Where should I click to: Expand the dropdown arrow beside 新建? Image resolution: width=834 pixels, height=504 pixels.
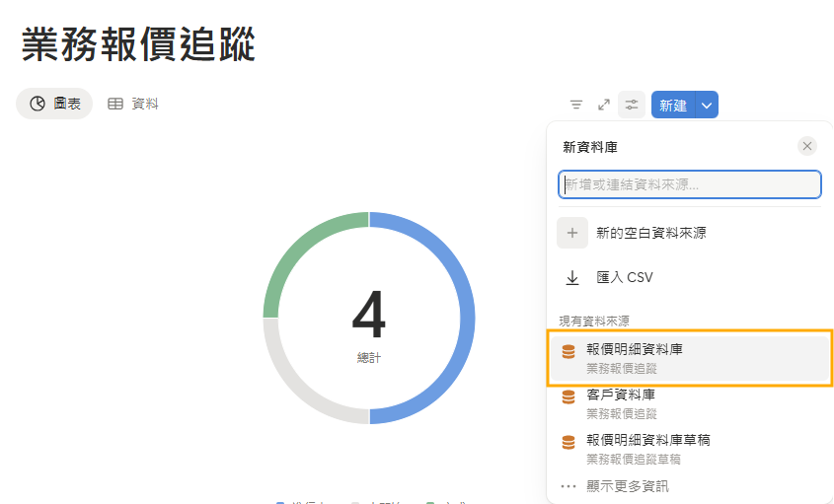pyautogui.click(x=707, y=105)
